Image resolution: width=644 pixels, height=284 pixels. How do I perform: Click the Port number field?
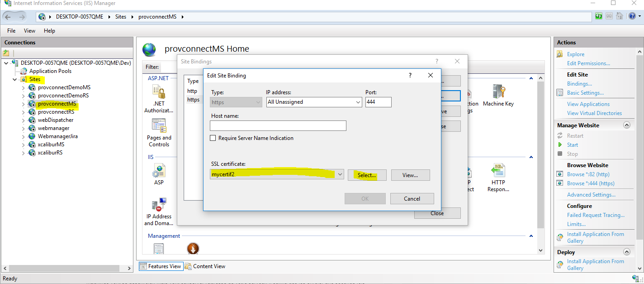click(378, 102)
